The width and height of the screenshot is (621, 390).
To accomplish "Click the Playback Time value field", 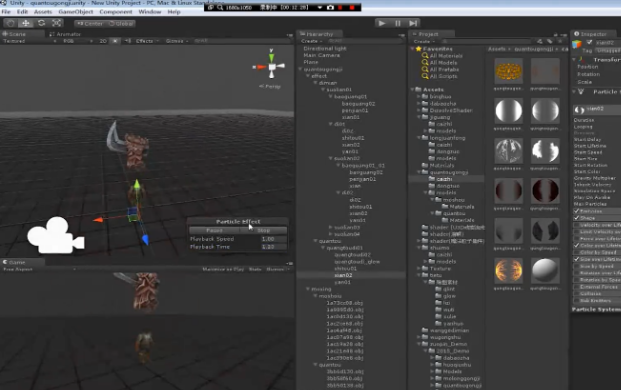I will 273,247.
